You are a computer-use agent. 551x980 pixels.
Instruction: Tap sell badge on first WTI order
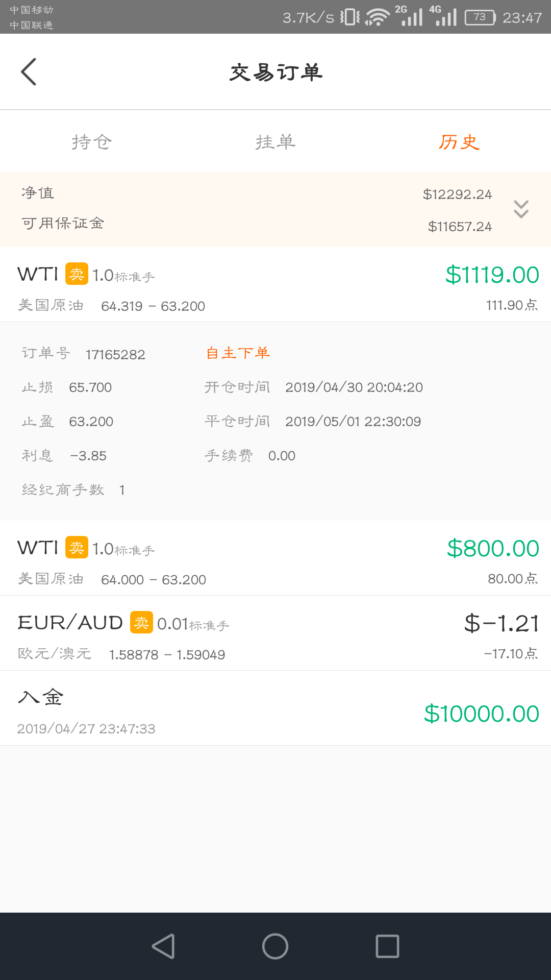click(x=77, y=274)
